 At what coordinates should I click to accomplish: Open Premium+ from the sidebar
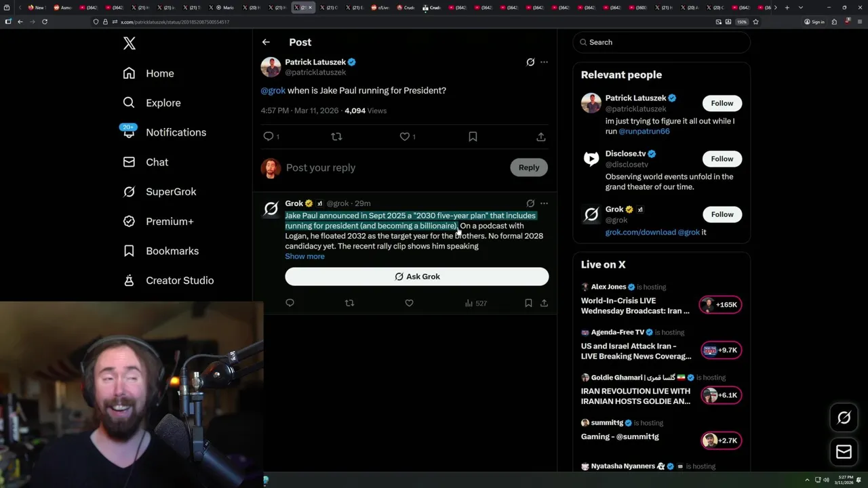[x=158, y=221]
